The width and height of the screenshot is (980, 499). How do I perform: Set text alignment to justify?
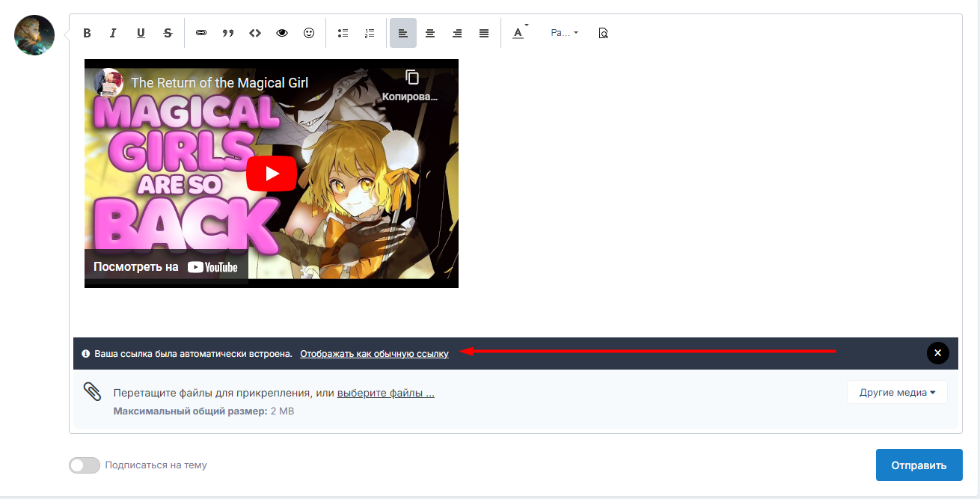(483, 32)
